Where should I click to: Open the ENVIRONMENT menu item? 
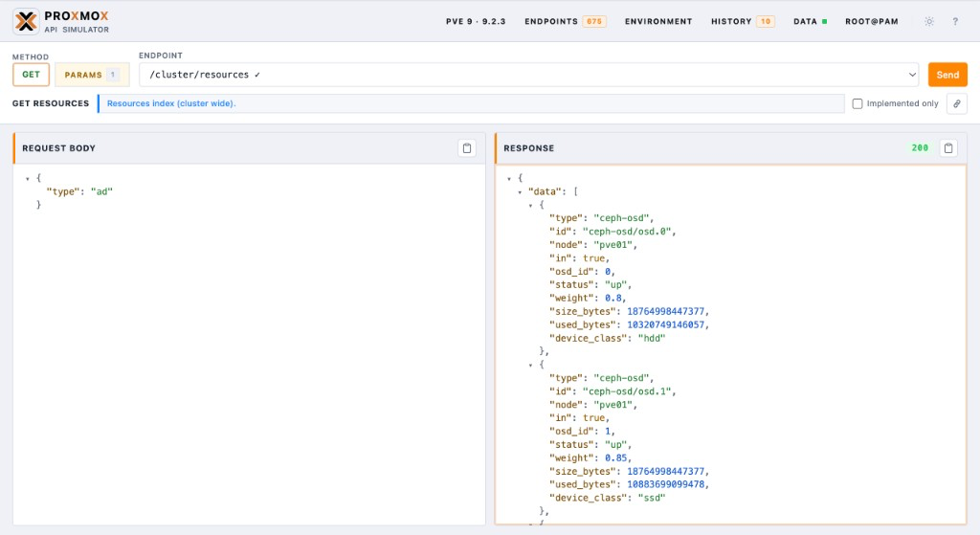[658, 21]
